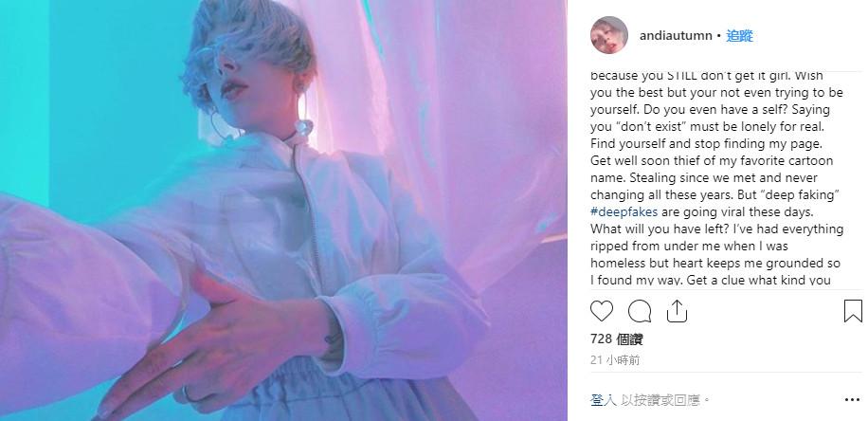Viewport: 868px width, 421px height.
Task: View who liked via 728 個讚
Action: point(616,339)
